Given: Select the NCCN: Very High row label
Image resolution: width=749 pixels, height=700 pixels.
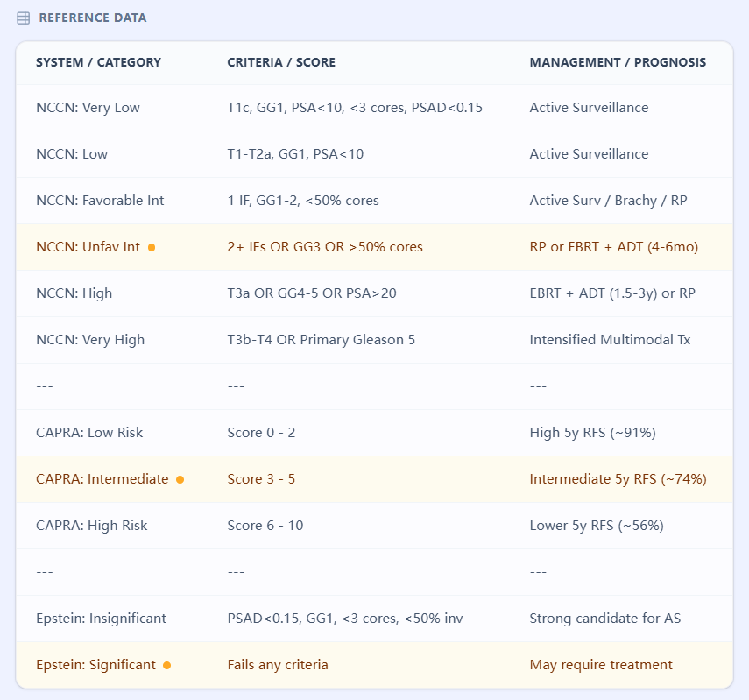Looking at the screenshot, I should pos(90,340).
